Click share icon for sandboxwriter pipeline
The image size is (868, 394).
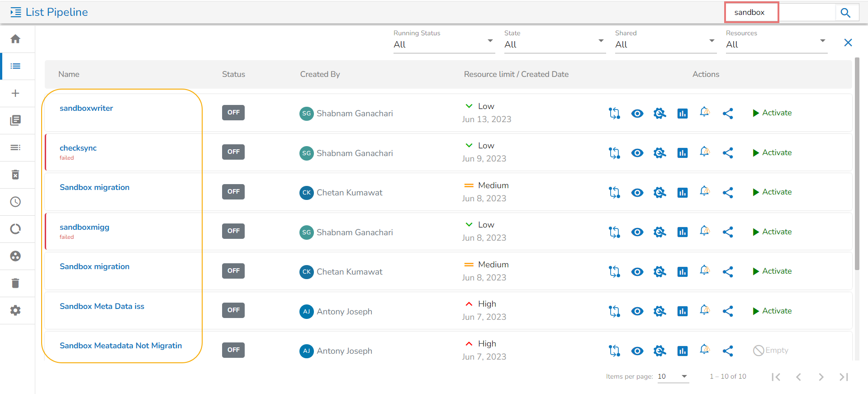727,113
